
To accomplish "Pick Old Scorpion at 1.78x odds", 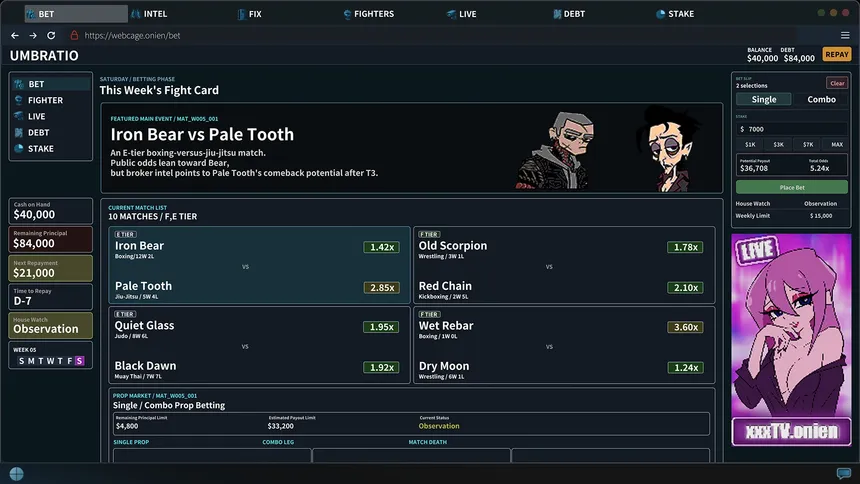I will [686, 247].
